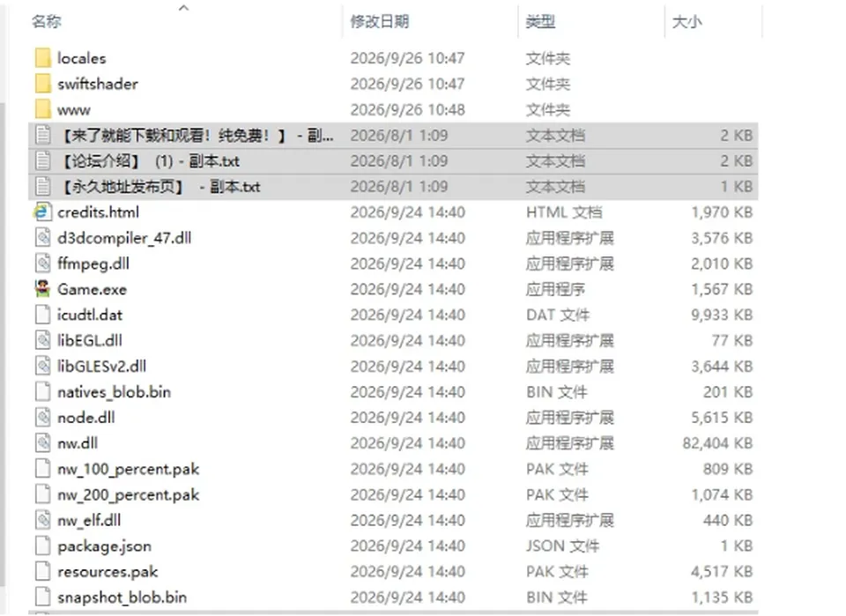Sort files by 修改日期 column header
Viewport: 846px width, 616px height.
[379, 21]
